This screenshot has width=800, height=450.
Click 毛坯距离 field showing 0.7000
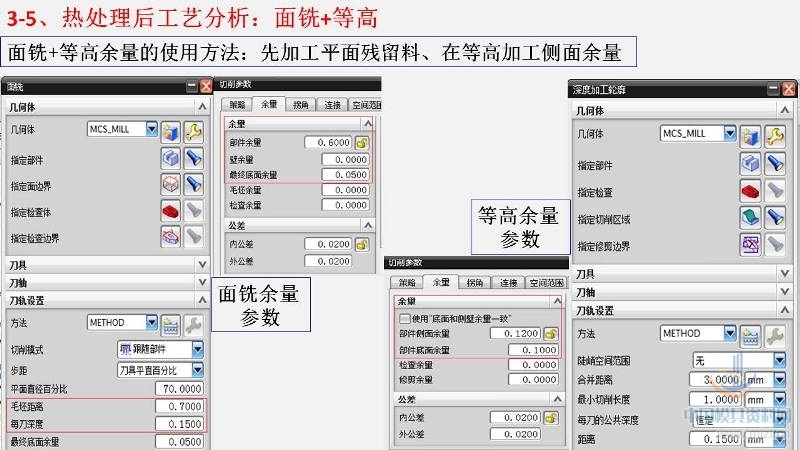(x=179, y=406)
